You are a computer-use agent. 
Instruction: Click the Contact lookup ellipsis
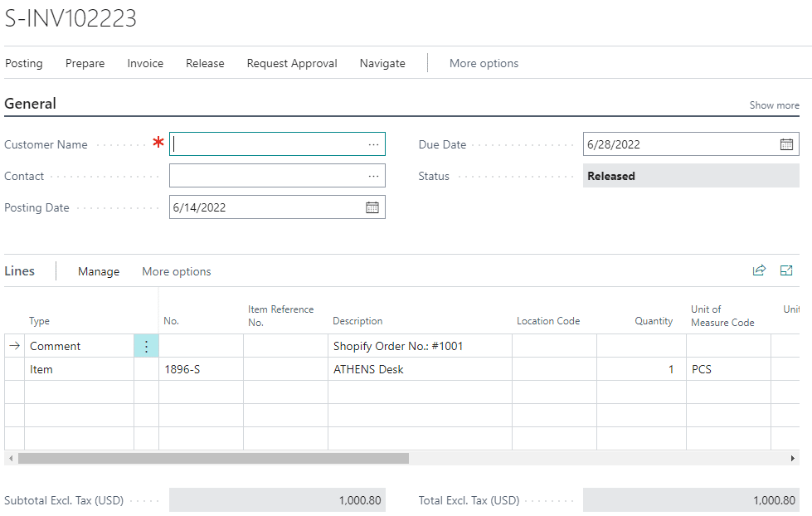click(373, 176)
